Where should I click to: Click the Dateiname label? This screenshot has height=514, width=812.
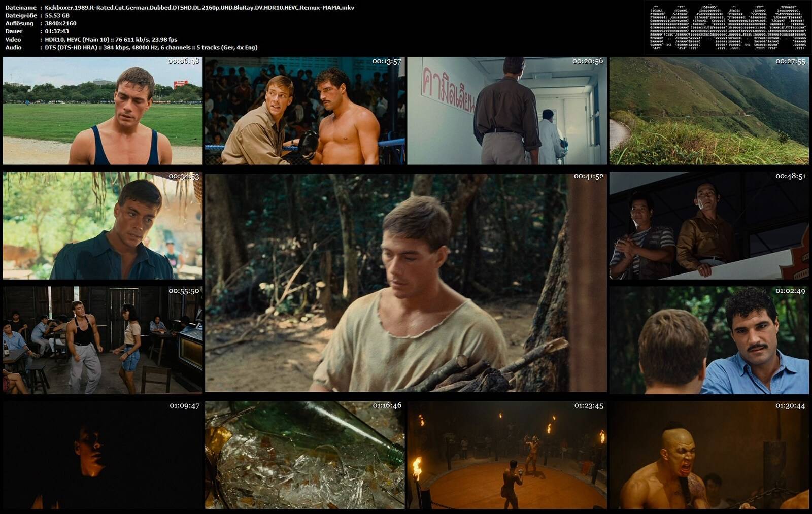pos(21,8)
